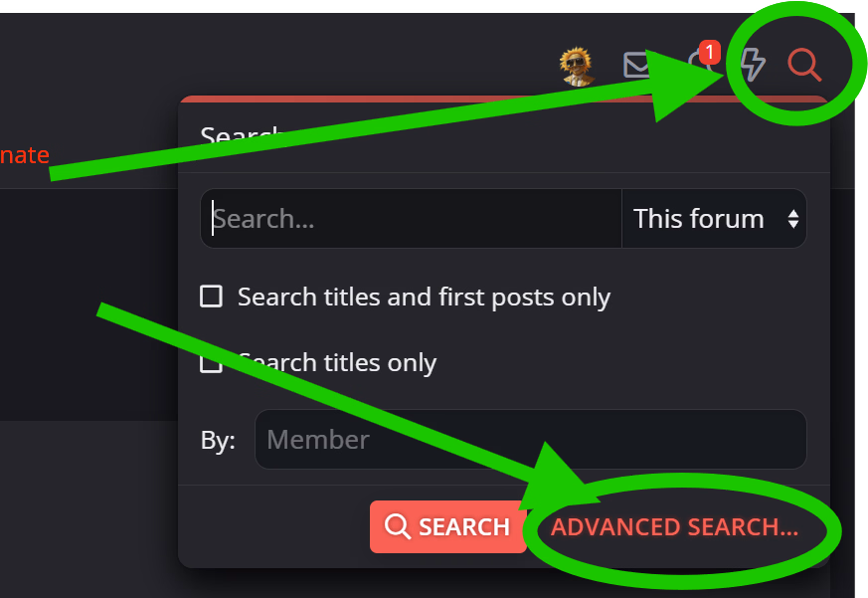Click the partially visible red "nate" link

pos(25,155)
